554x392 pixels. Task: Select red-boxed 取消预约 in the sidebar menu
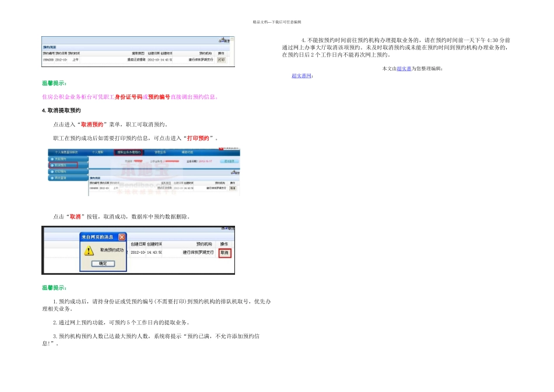click(x=63, y=165)
